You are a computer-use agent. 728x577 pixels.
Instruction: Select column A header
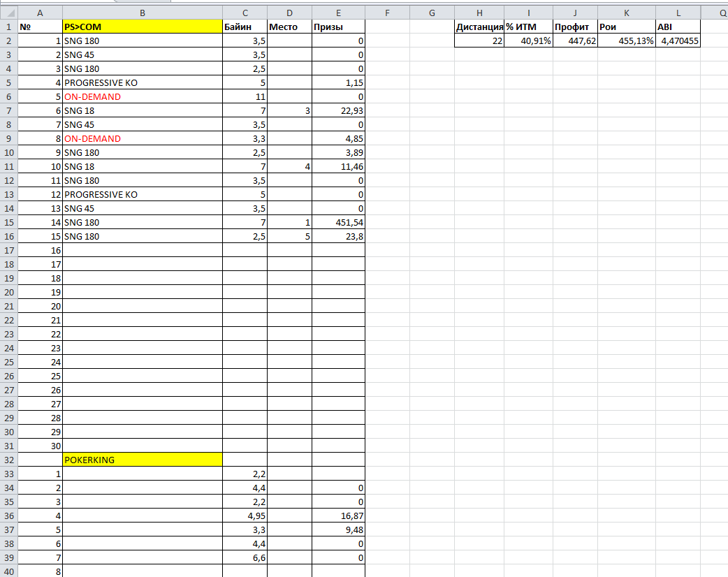[40, 13]
